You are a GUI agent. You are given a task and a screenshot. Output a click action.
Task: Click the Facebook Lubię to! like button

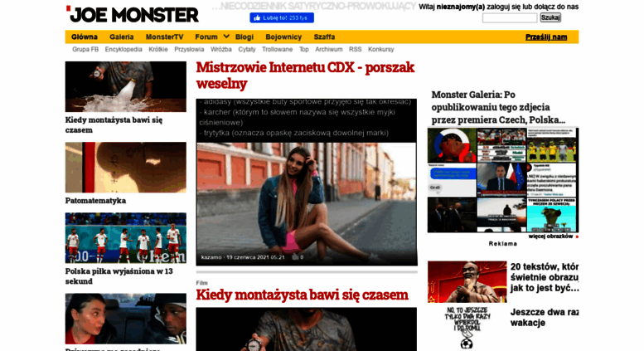tap(282, 17)
